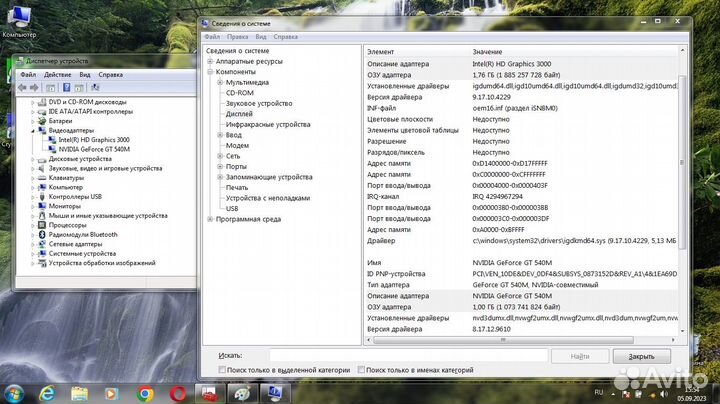Image resolution: width=720 pixels, height=404 pixels.
Task: Select Системные устройства in Device Manager
Action: point(82,253)
